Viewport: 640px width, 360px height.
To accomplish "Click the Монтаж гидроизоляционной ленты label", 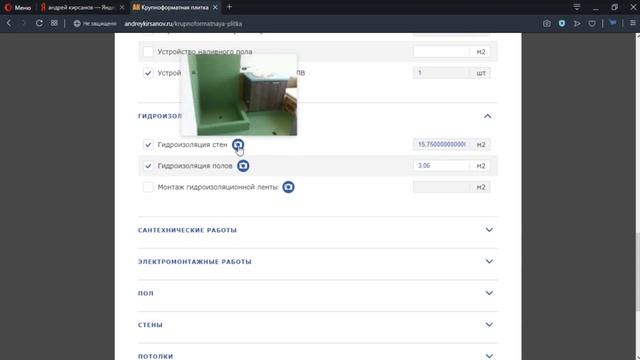I will [x=218, y=187].
